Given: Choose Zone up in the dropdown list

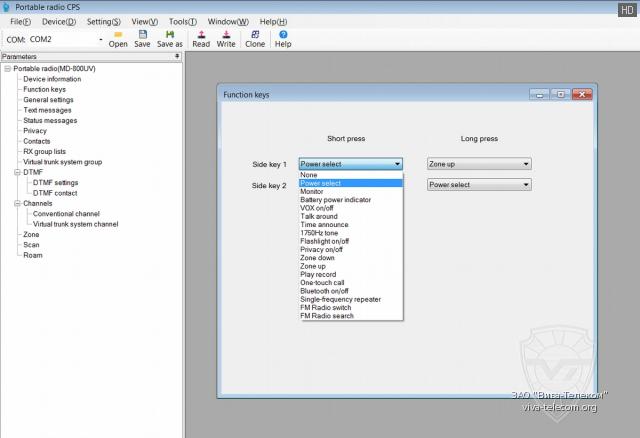Looking at the screenshot, I should click(x=351, y=266).
